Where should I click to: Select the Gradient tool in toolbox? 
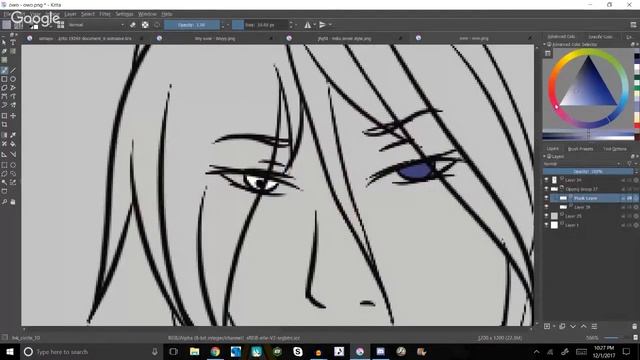tap(4, 135)
